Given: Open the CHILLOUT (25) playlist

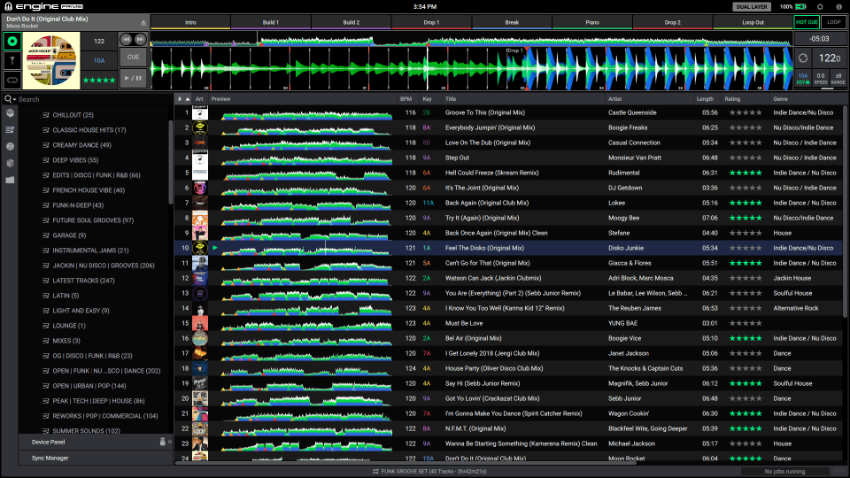Looking at the screenshot, I should [73, 115].
